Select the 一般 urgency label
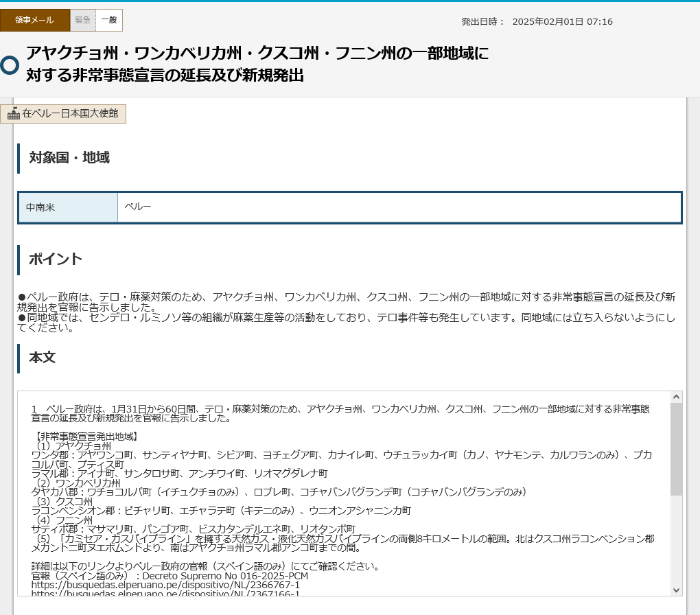Screen dimensions: 700x615 tap(109, 20)
